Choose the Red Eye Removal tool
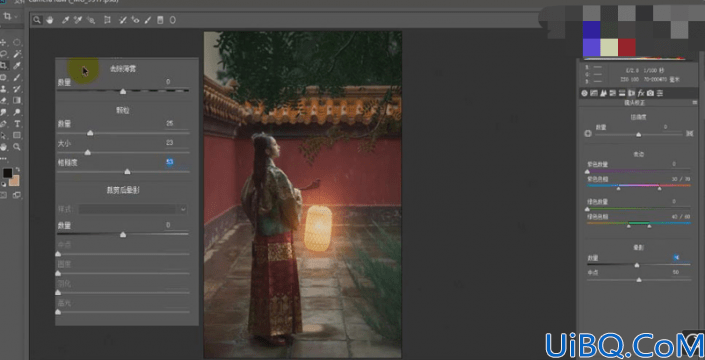 pyautogui.click(x=135, y=20)
